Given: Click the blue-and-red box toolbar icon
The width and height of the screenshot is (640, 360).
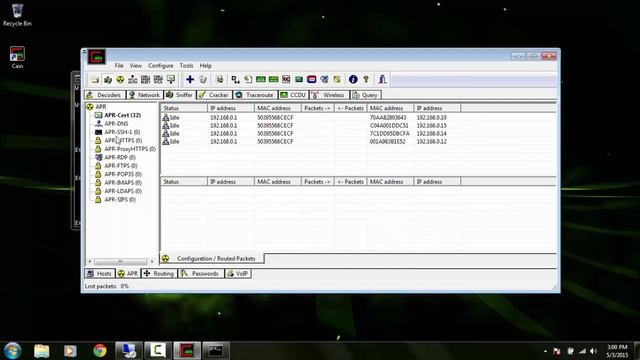Looking at the screenshot, I should click(311, 80).
